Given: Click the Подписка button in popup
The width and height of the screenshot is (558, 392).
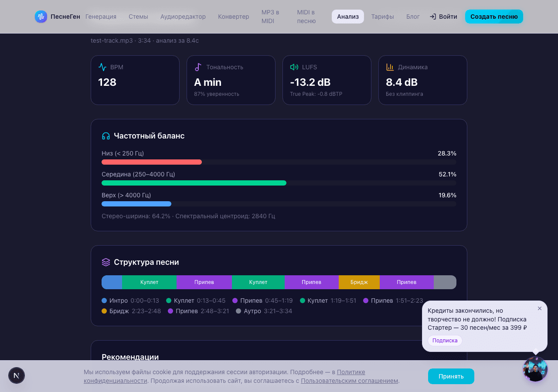Looking at the screenshot, I should click(x=445, y=341).
